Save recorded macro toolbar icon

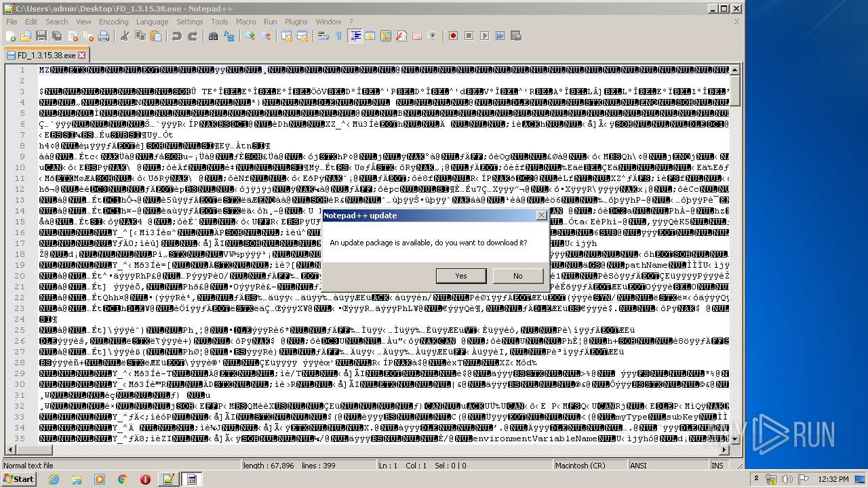515,36
